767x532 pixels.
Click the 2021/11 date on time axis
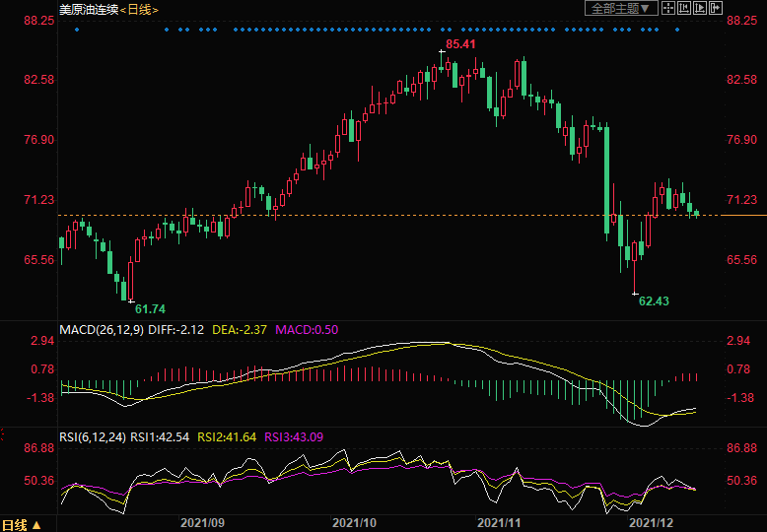click(x=500, y=523)
